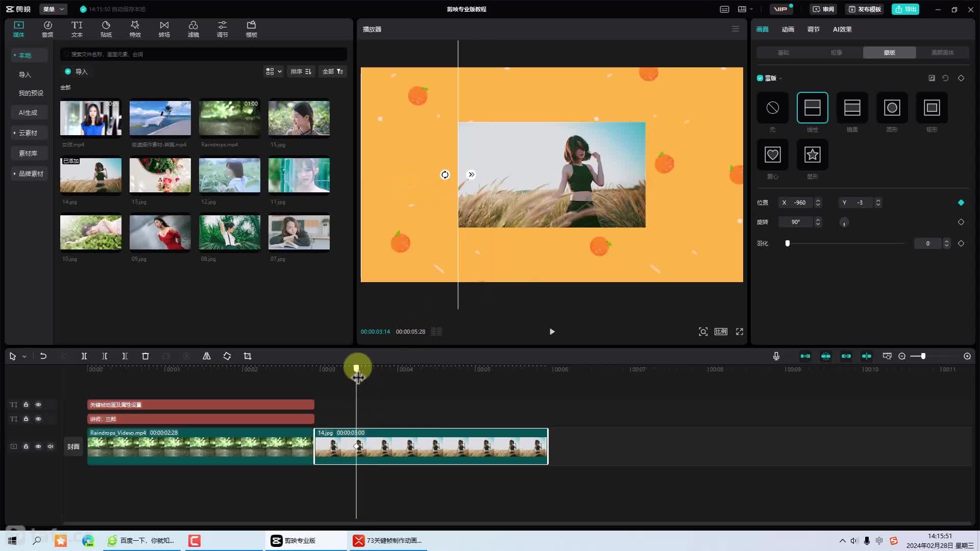This screenshot has height=551, width=980.
Task: Click the crop tool in timeline toolbar
Action: (248, 356)
